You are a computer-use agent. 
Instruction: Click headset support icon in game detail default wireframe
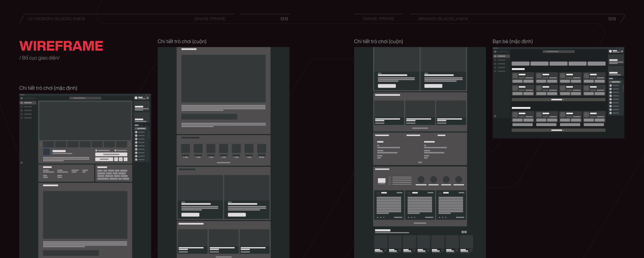coord(21,163)
